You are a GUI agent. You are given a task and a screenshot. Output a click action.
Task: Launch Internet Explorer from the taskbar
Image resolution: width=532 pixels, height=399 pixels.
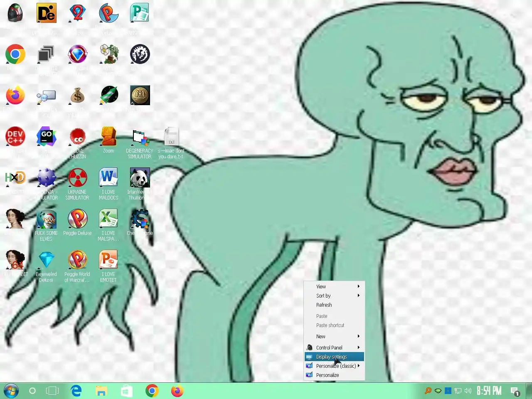[x=76, y=391]
